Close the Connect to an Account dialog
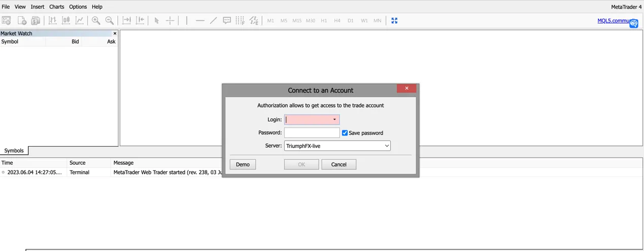The height and width of the screenshot is (251, 644). [x=406, y=88]
